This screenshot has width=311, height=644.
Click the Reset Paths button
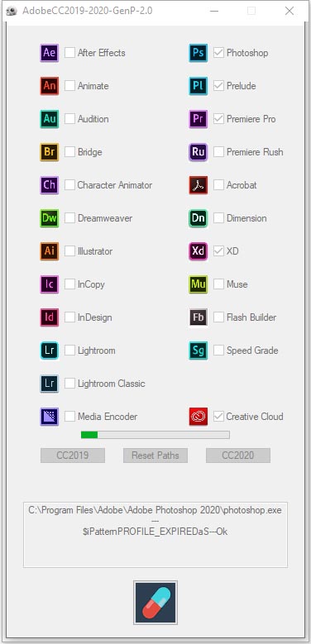click(155, 456)
